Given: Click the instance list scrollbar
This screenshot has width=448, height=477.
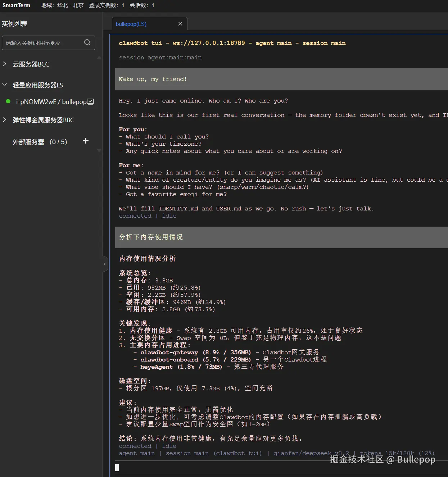Looking at the screenshot, I should (99, 104).
